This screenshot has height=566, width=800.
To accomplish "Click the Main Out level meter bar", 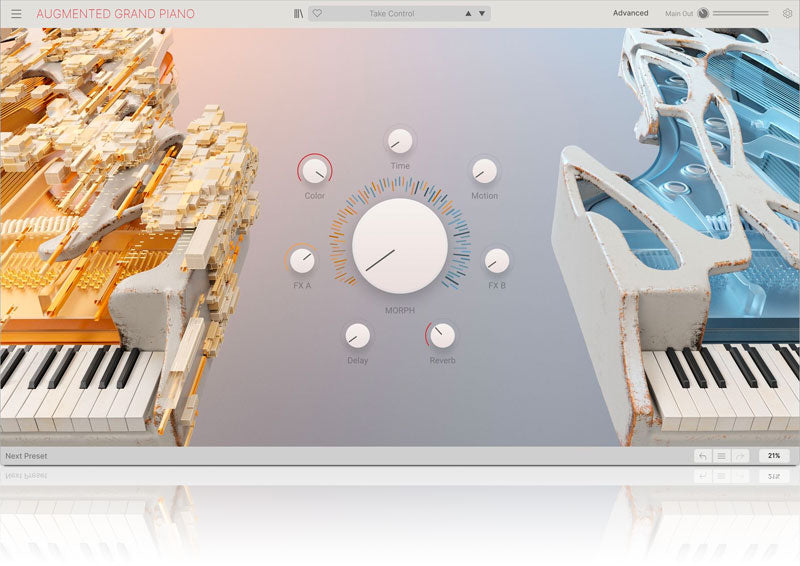I will 740,14.
